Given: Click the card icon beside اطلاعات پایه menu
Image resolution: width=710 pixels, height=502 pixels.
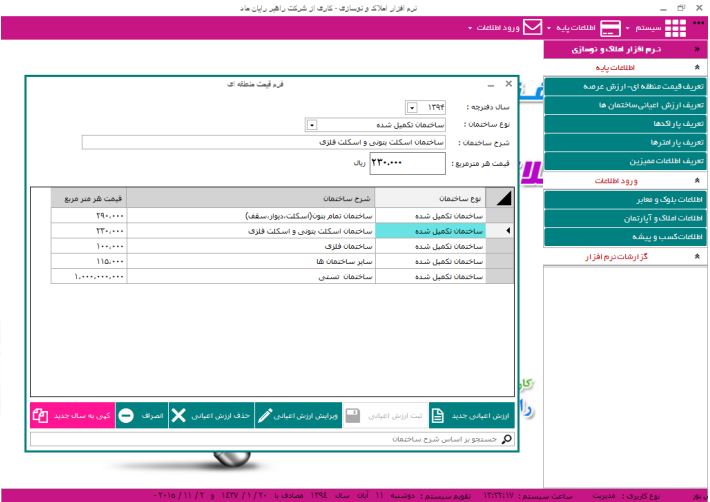Looking at the screenshot, I should (610, 28).
